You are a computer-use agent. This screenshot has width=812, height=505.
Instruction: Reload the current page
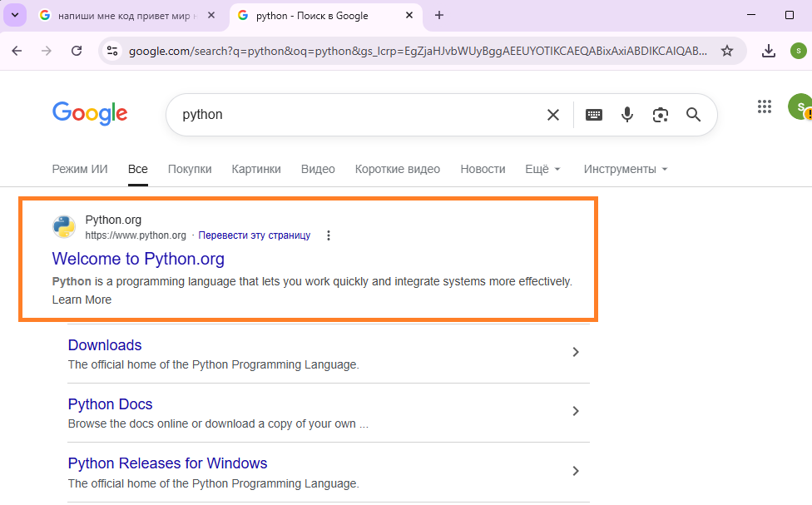pos(76,50)
